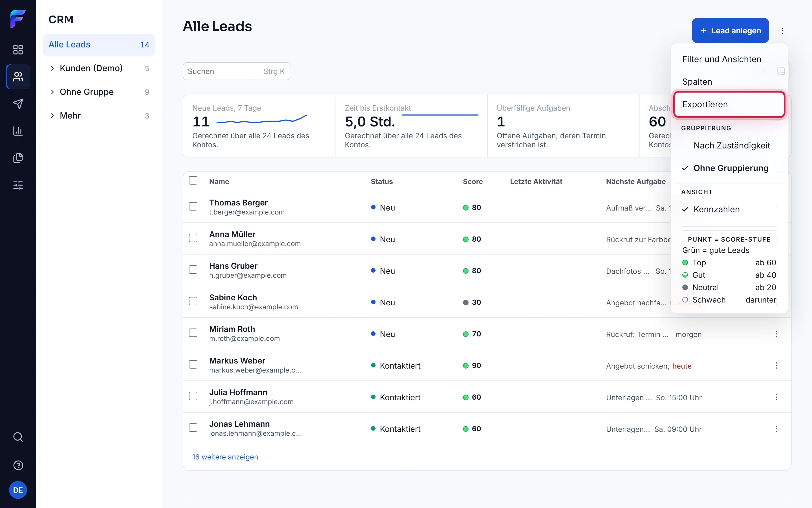The width and height of the screenshot is (812, 508).
Task: Click the Lead anlegen button
Action: click(730, 30)
